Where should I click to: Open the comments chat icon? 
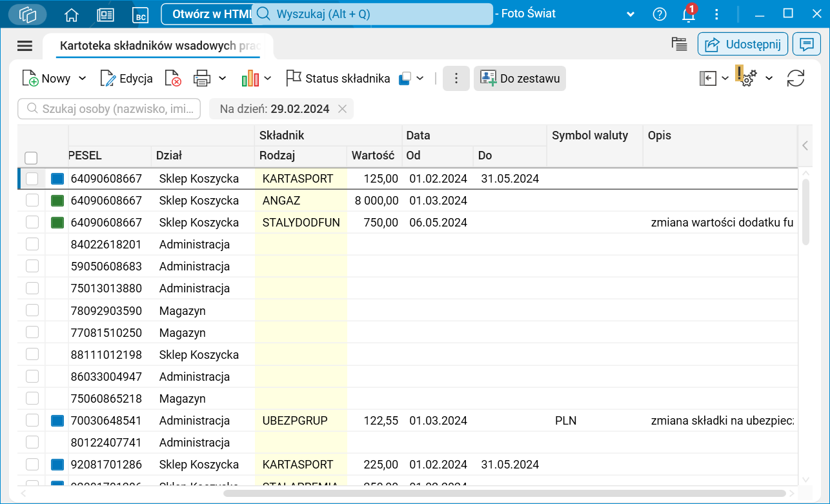pos(806,45)
